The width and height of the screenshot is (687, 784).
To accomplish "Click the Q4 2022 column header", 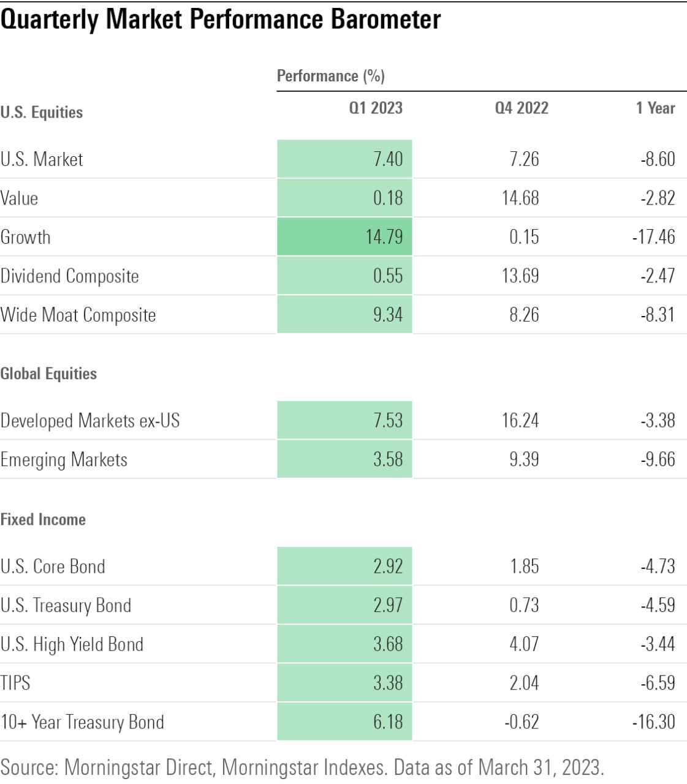I will pyautogui.click(x=522, y=108).
